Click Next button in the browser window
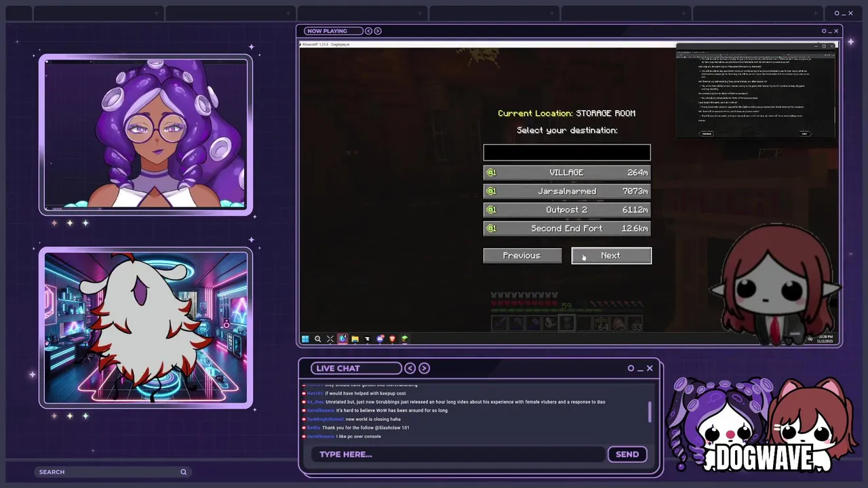 [x=805, y=134]
